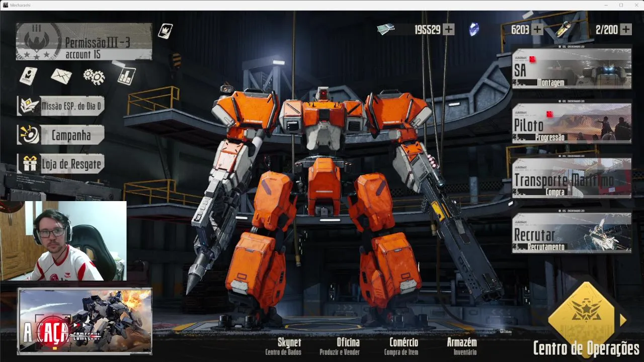Image resolution: width=644 pixels, height=362 pixels.
Task: Switch to Oficina Produzir e Vender
Action: [340, 346]
